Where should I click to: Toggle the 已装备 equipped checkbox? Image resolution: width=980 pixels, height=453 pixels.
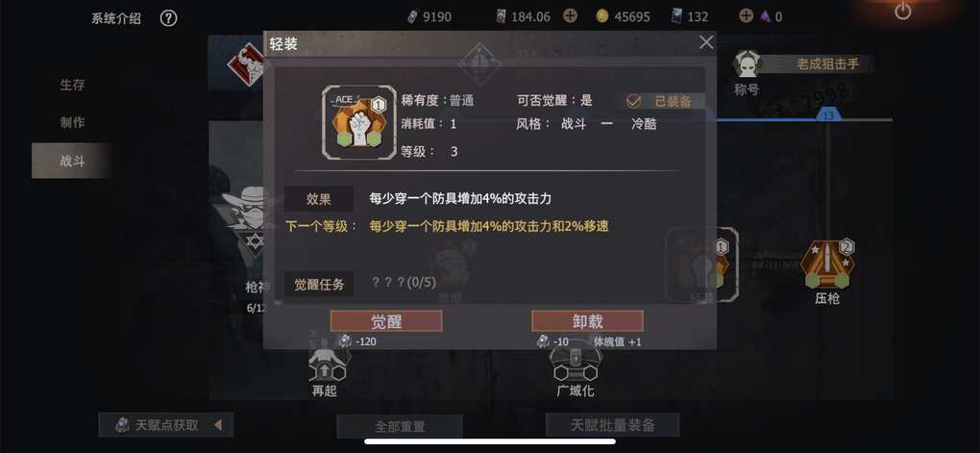click(634, 101)
